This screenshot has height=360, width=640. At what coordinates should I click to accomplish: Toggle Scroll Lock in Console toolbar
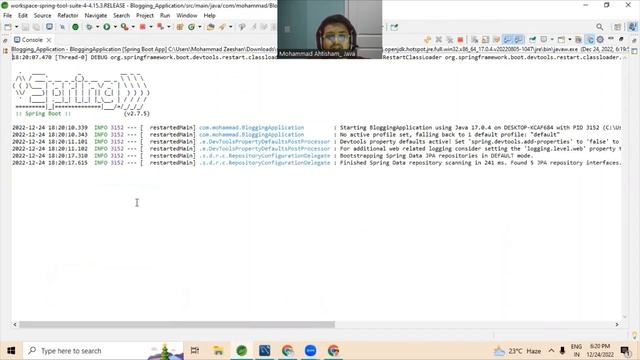click(485, 40)
